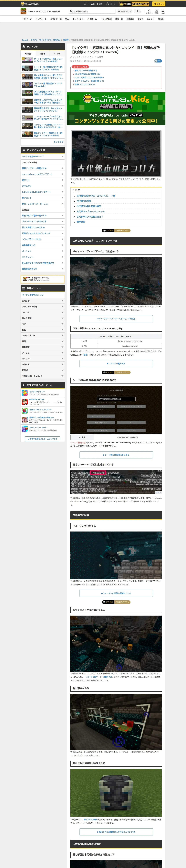Click 銅ゴーレム(カッパーゴーレム) pickup article
This screenshot has width=186, height=868.
[43, 204]
